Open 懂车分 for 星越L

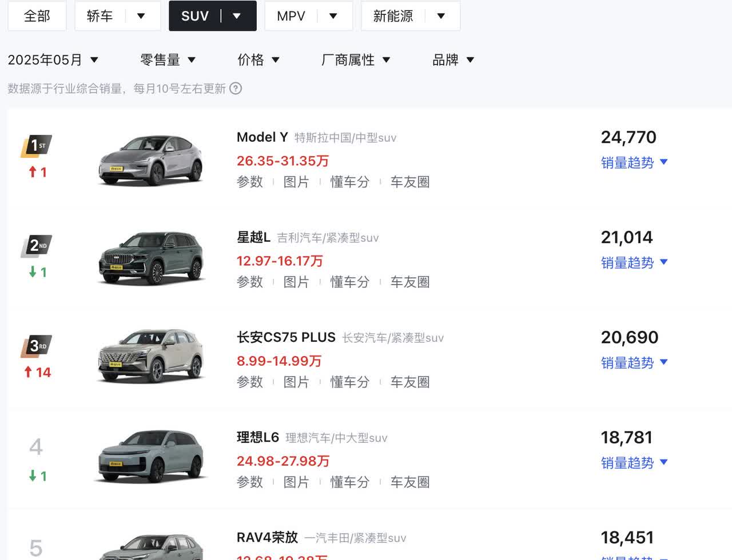[349, 282]
